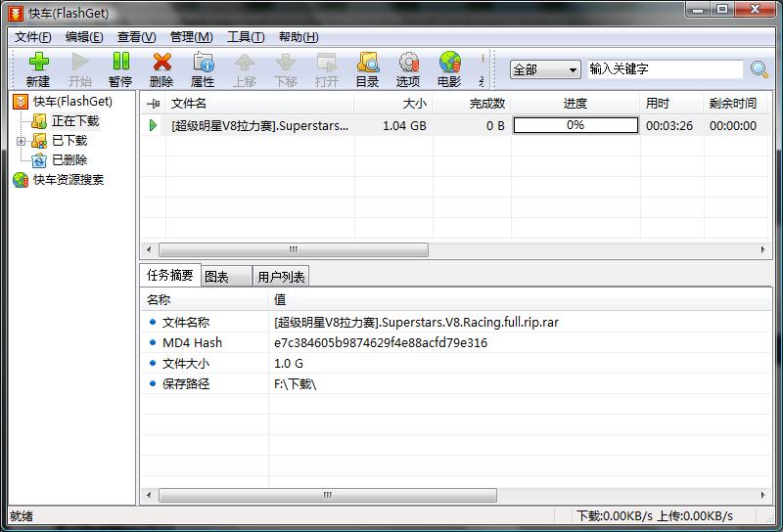
Task: Click the FlashGet title bar app icon
Action: coord(16,13)
